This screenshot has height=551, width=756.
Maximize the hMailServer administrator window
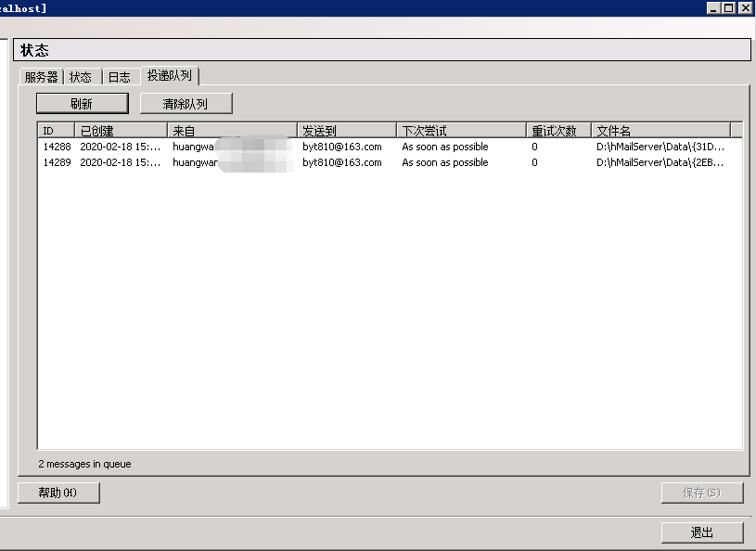point(728,8)
